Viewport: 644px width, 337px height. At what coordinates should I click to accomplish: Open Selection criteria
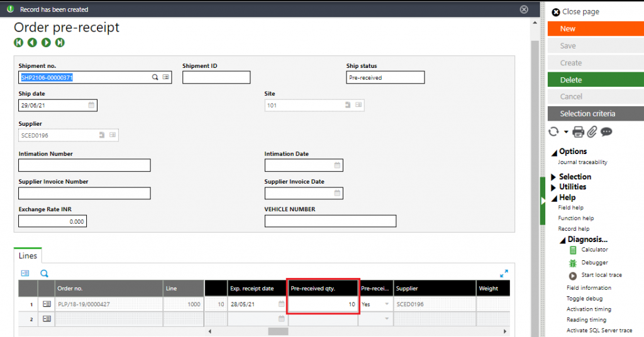[x=596, y=114]
